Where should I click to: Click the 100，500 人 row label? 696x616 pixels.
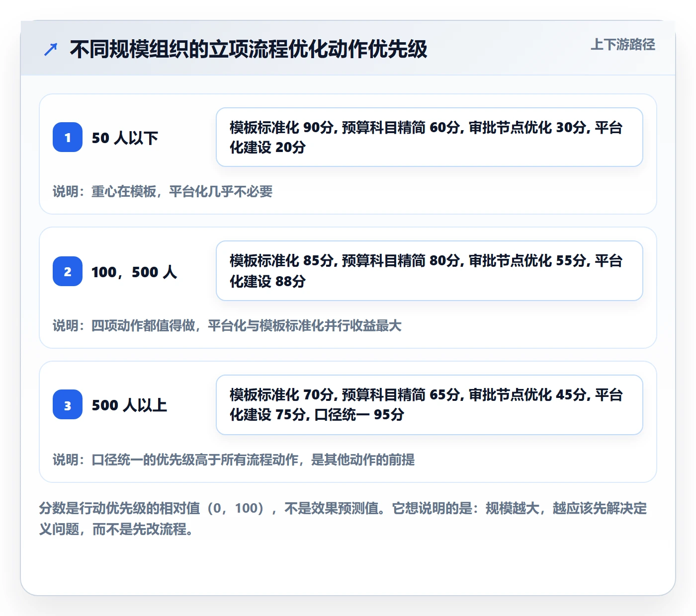coord(134,272)
